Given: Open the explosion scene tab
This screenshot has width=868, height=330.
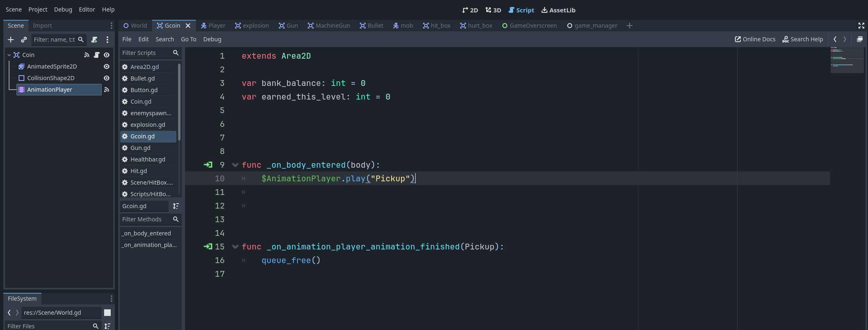Looking at the screenshot, I should pos(252,26).
